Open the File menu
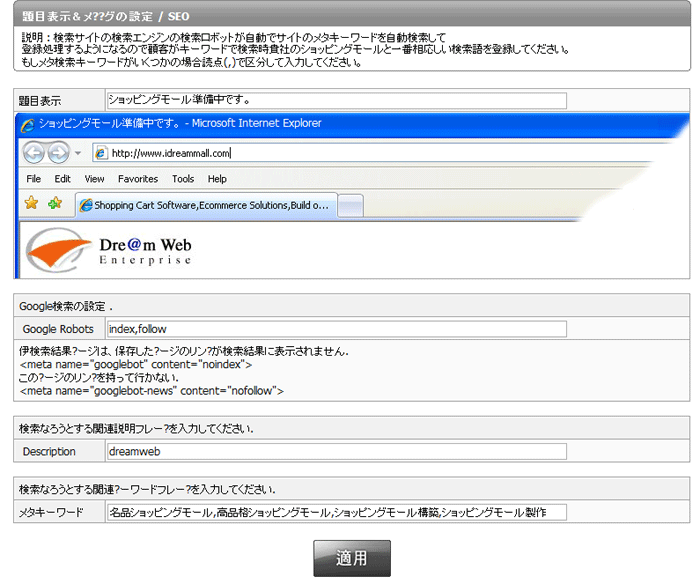Viewport: 700px width, 584px height. tap(34, 179)
